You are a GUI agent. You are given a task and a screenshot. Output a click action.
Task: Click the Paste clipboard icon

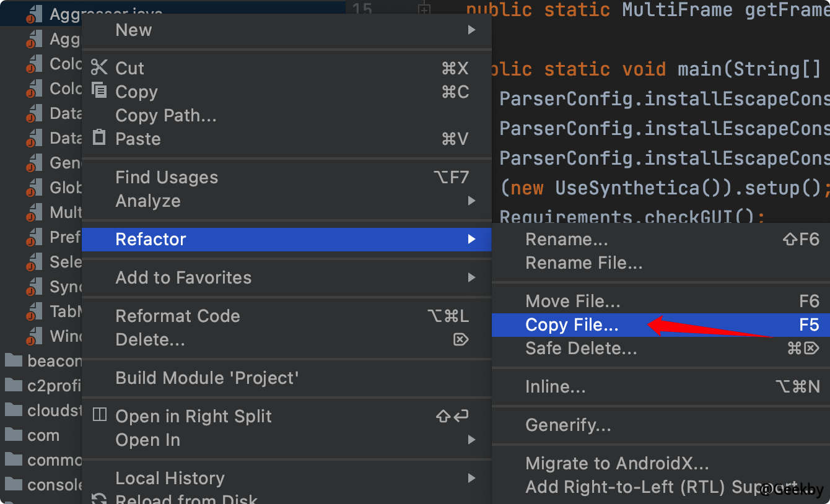point(98,137)
